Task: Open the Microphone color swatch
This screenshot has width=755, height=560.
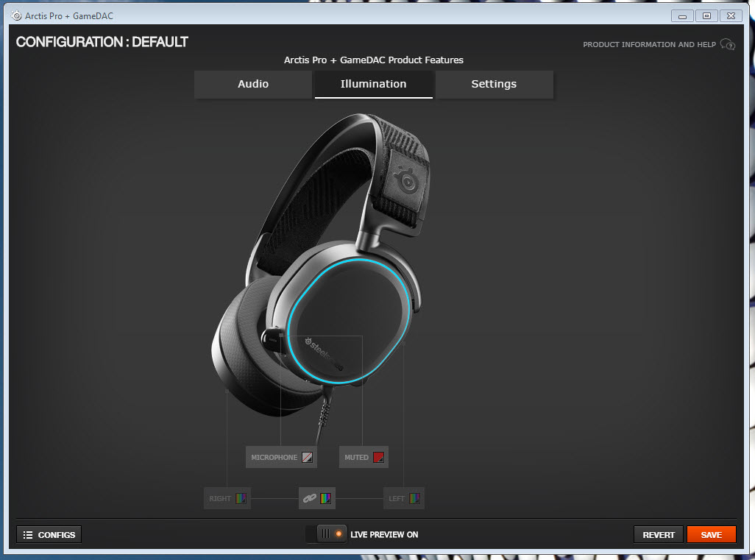Action: tap(307, 458)
